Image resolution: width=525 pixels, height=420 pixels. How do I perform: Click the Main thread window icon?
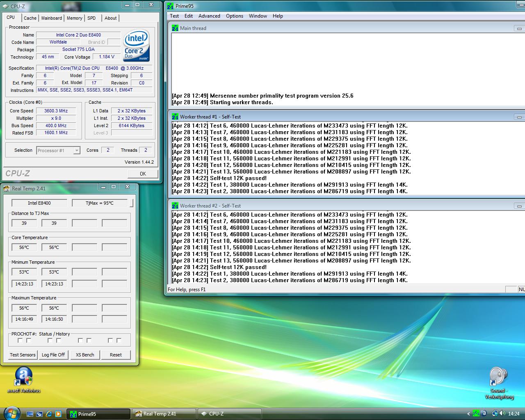175,28
